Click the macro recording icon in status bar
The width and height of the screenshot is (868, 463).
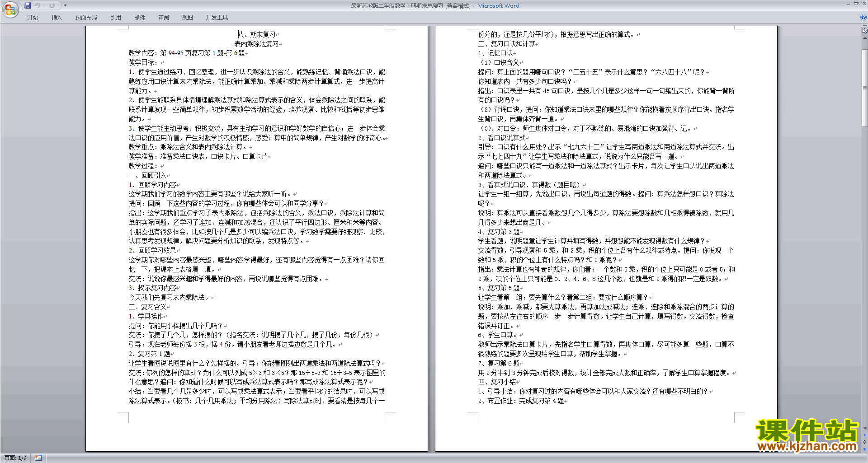(x=38, y=458)
